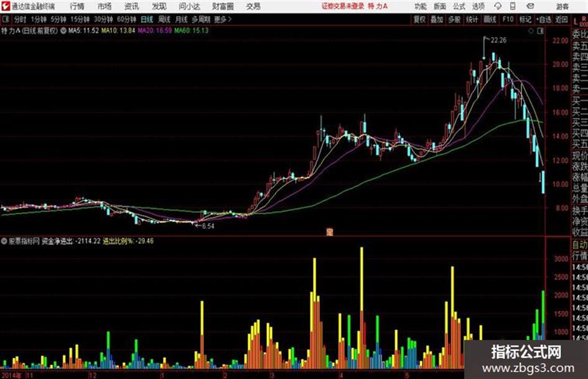Open the 公式 menu
This screenshot has width=588, height=379.
click(x=459, y=6)
